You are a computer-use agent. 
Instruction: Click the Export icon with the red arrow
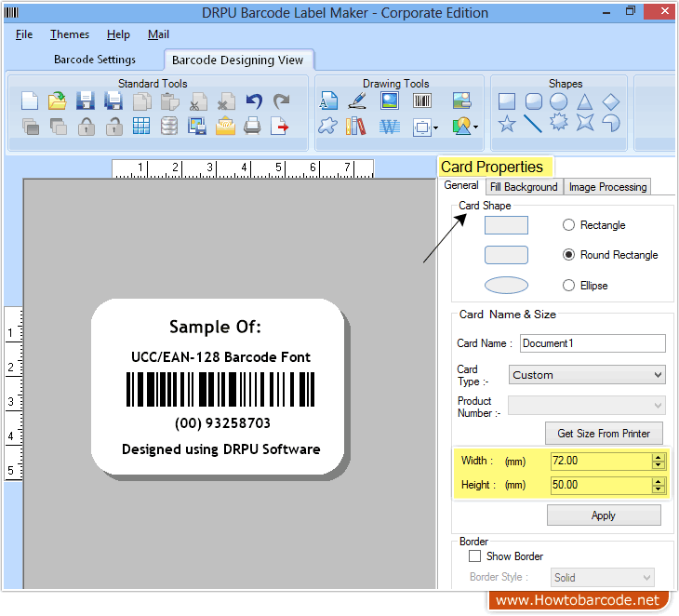pyautogui.click(x=279, y=126)
